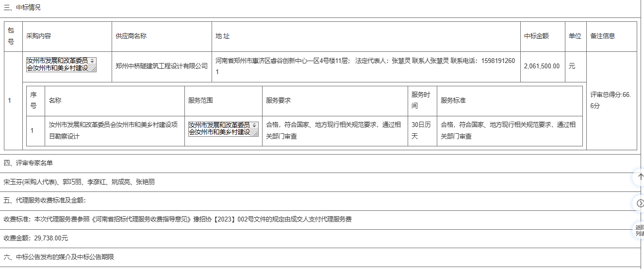The height and width of the screenshot is (269, 644).
Task: Click the 收费金额 29,738.00元 row
Action: point(36,238)
